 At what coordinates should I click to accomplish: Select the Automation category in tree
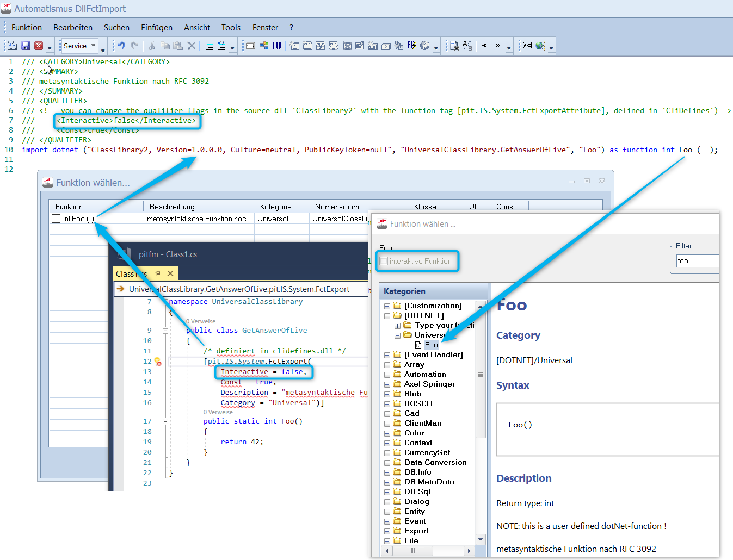coord(425,375)
